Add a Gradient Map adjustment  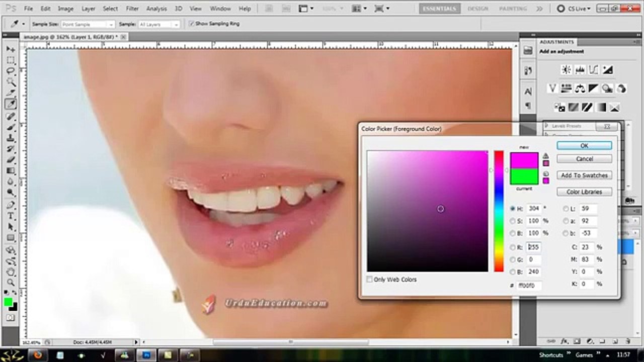[601, 107]
